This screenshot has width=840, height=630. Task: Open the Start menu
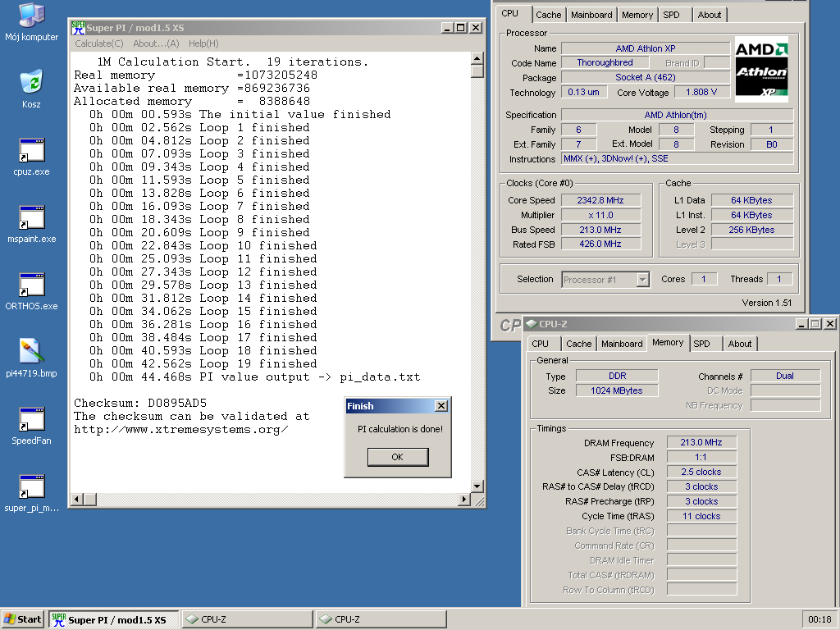(x=22, y=619)
